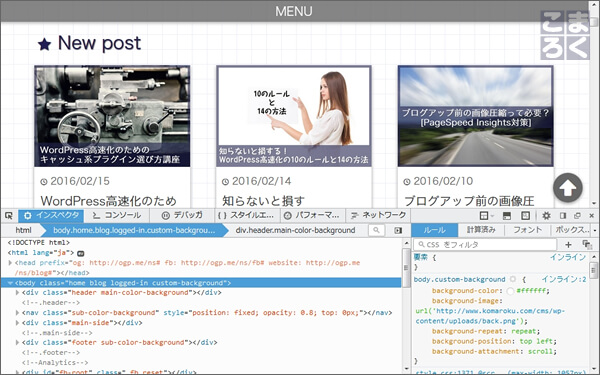The height and width of the screenshot is (375, 600).
Task: Edit the background-attachment scroll value
Action: [x=540, y=351]
